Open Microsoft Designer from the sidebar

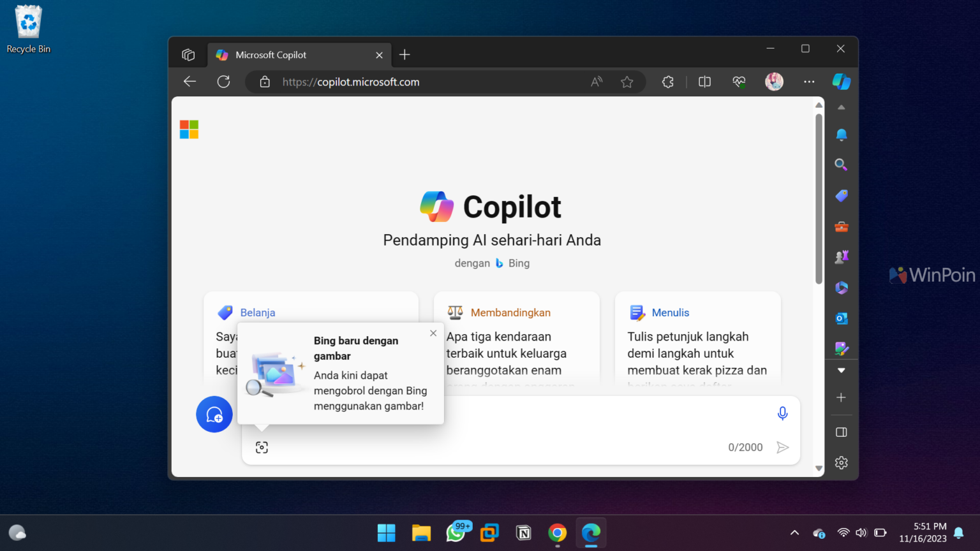tap(841, 348)
